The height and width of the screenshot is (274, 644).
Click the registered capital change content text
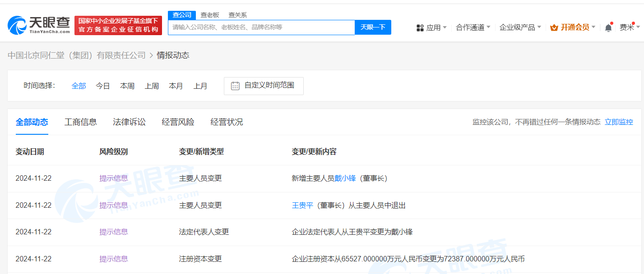[x=408, y=259]
